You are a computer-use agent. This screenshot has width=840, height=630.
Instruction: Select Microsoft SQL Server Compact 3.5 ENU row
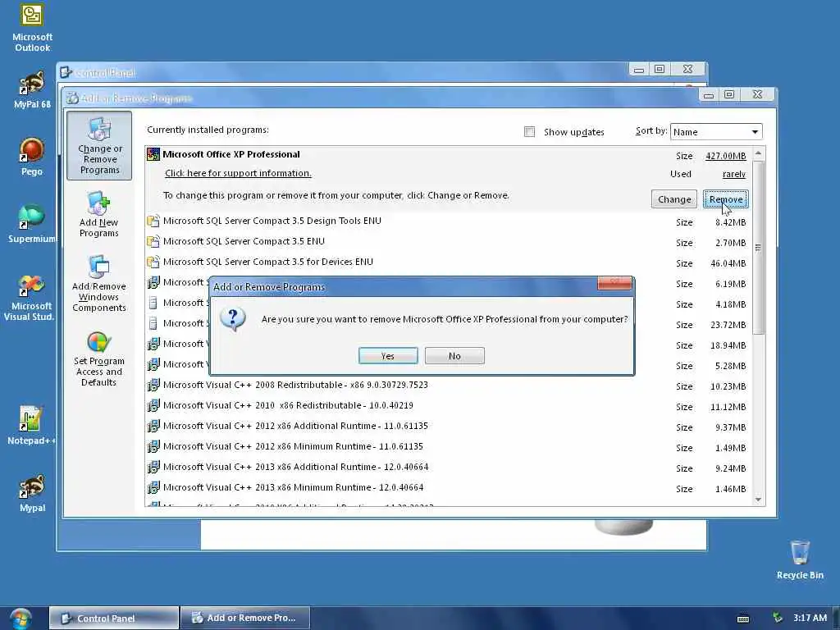tap(448, 242)
